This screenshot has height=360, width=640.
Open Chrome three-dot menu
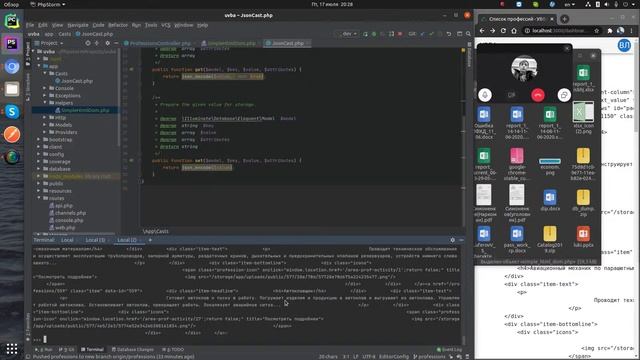pos(632,31)
